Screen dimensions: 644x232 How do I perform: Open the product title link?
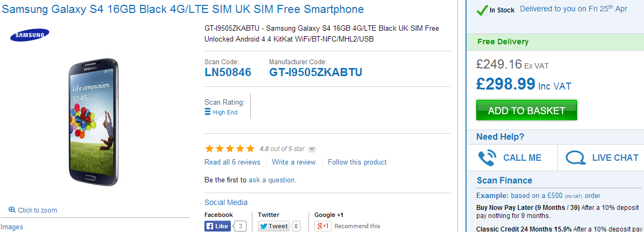pos(183,9)
